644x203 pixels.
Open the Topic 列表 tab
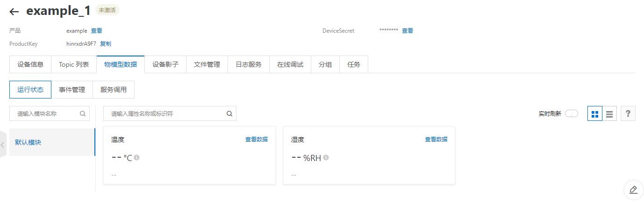tap(74, 64)
